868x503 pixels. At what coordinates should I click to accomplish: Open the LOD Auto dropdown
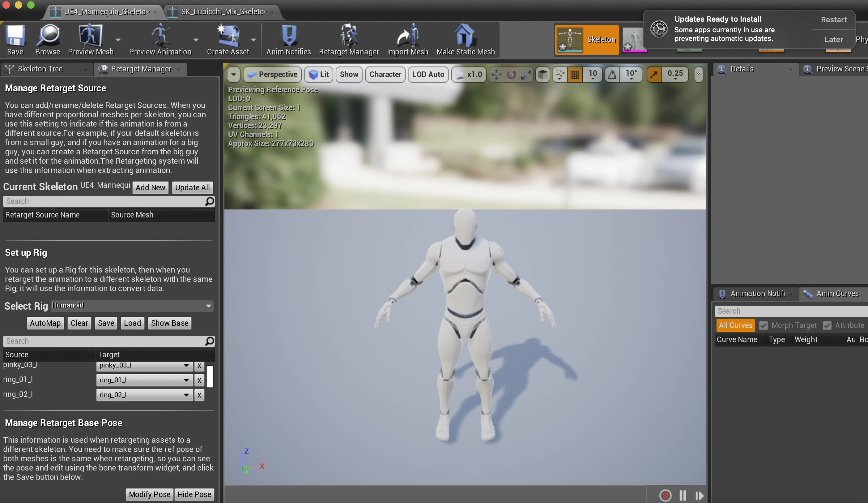coord(428,75)
